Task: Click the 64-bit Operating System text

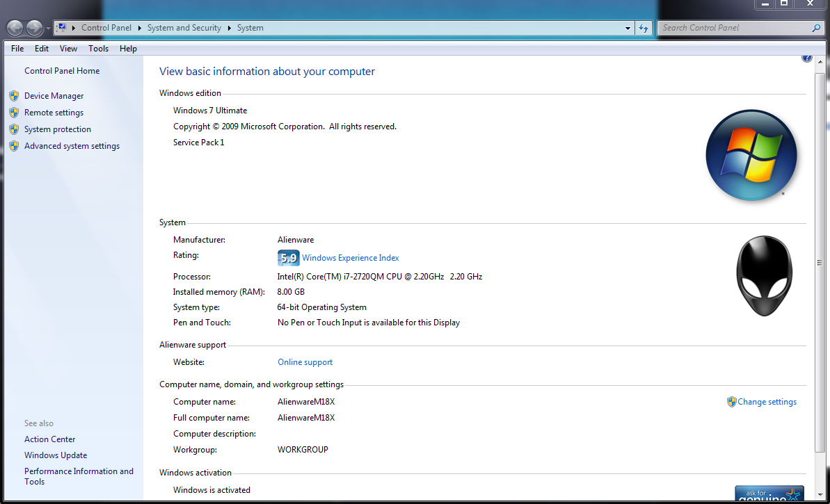Action: [322, 307]
